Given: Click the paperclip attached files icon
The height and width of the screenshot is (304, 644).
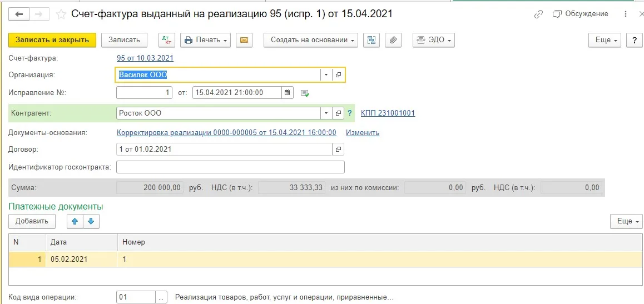Looking at the screenshot, I should pos(393,40).
